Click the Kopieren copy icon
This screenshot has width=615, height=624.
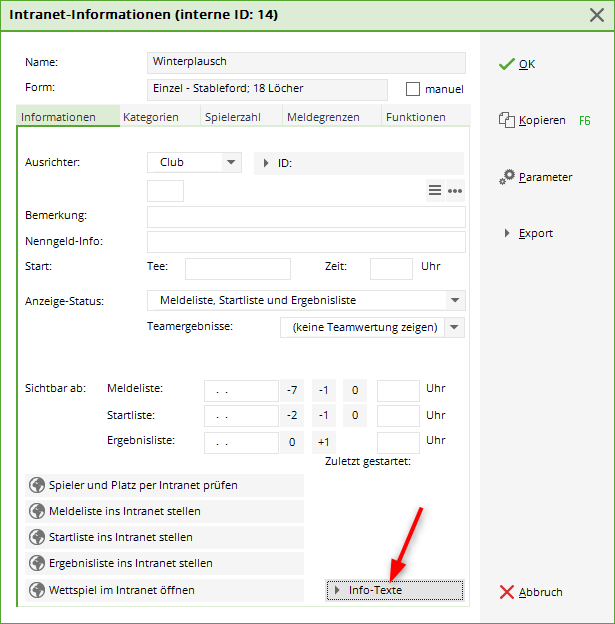coord(507,120)
